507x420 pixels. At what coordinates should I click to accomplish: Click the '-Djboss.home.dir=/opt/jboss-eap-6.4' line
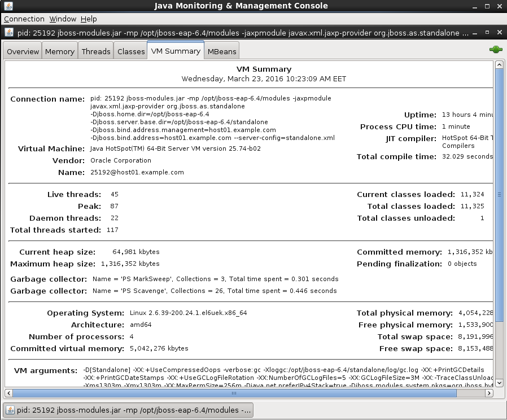(x=150, y=114)
